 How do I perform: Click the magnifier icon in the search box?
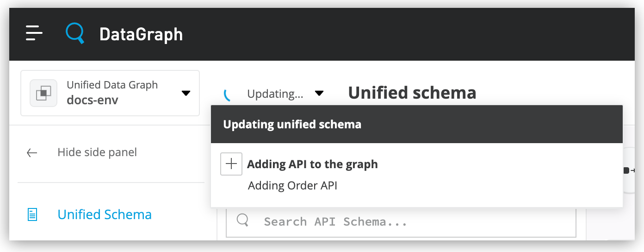point(243,220)
